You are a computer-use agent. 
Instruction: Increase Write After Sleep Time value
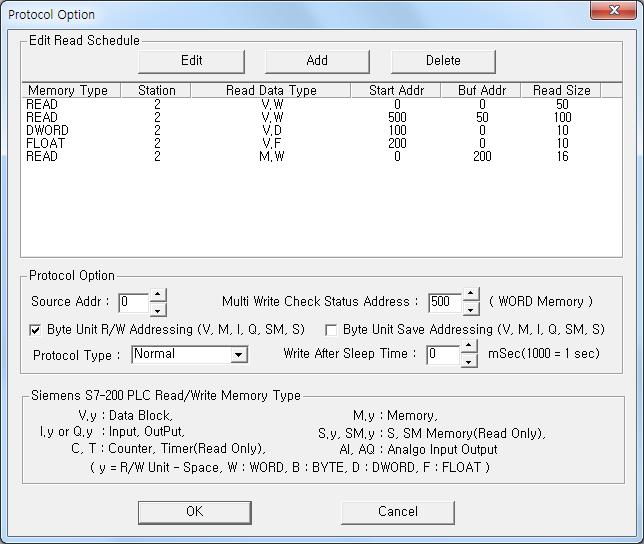(469, 348)
